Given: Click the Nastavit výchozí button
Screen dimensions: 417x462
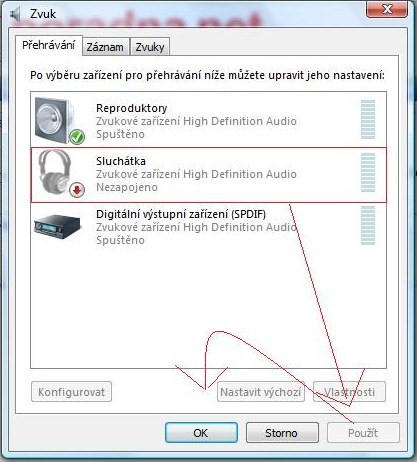Looking at the screenshot, I should pos(261,392).
